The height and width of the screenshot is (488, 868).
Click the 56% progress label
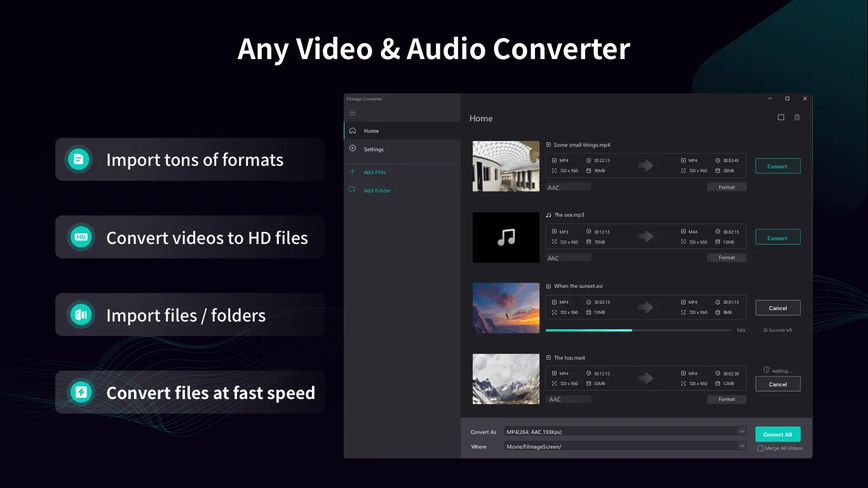[x=741, y=330]
